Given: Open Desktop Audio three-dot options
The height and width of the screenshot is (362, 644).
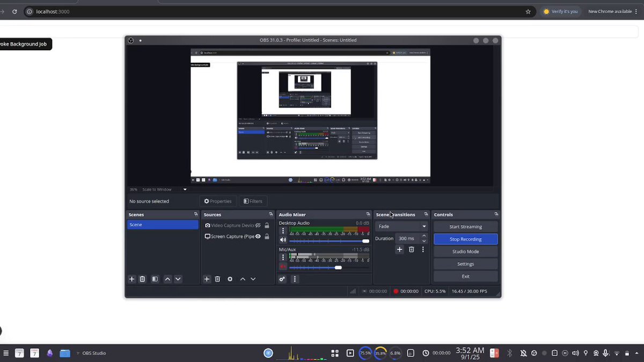Looking at the screenshot, I should point(283,231).
